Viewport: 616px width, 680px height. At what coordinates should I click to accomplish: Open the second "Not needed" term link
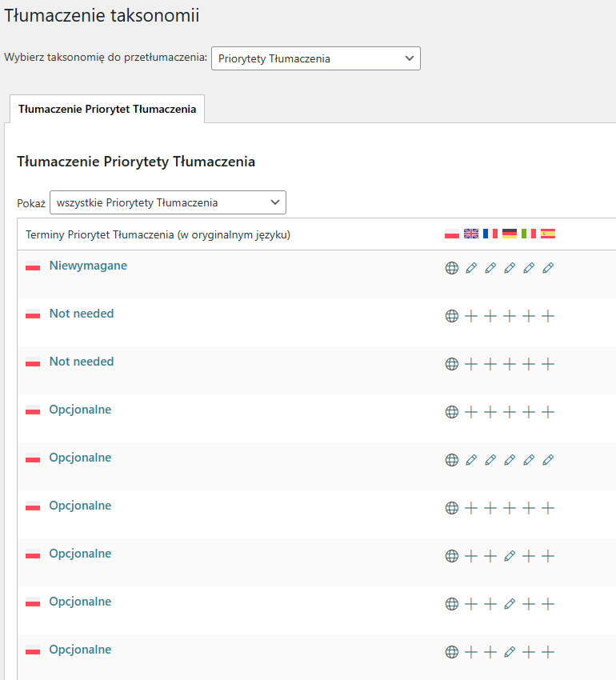tap(82, 362)
